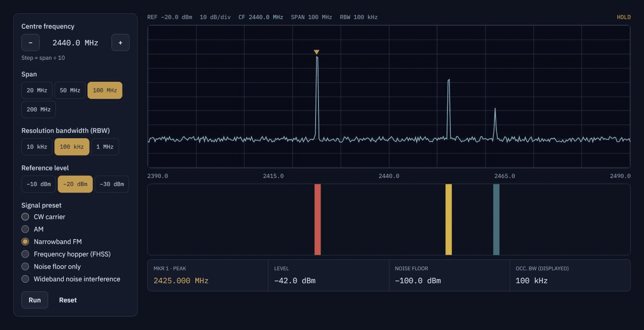644x330 pixels.
Task: Click the REF −20.0 dBm header text
Action: tap(170, 17)
